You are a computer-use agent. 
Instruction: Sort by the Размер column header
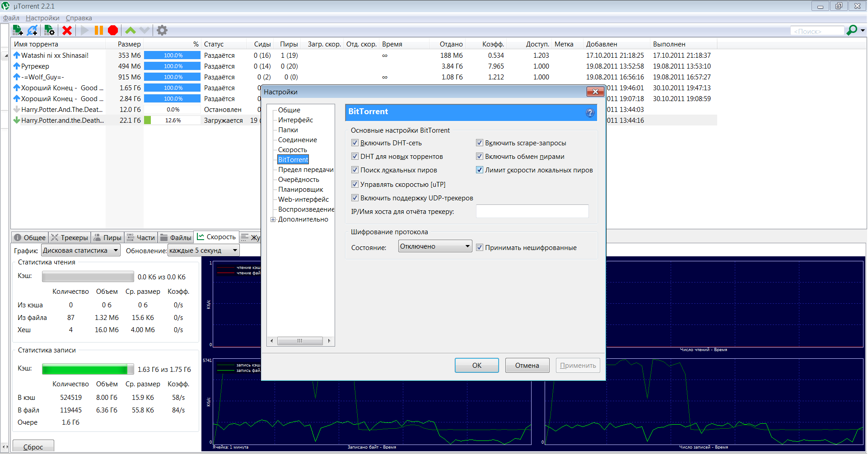[x=124, y=44]
